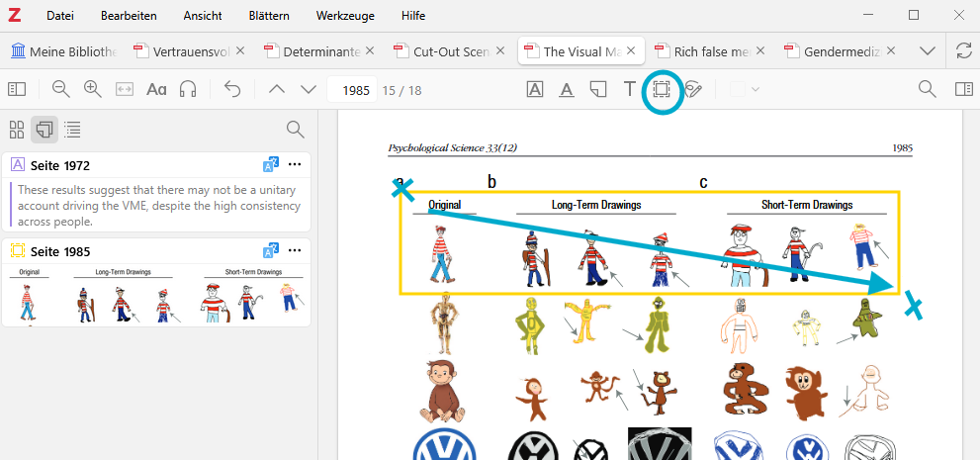Viewport: 980px width, 460px height.
Task: Translate the Seite 1972 annotation
Action: pyautogui.click(x=271, y=165)
